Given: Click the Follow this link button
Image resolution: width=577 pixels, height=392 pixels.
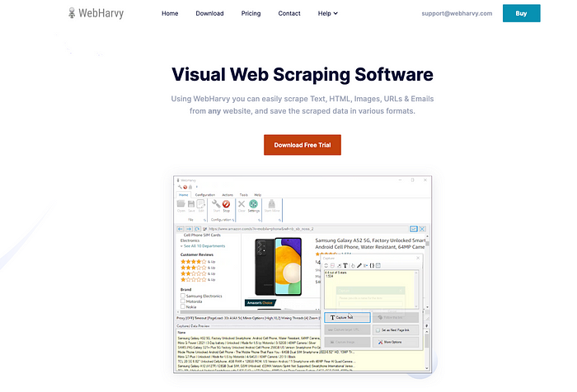Looking at the screenshot, I should (x=396, y=317).
